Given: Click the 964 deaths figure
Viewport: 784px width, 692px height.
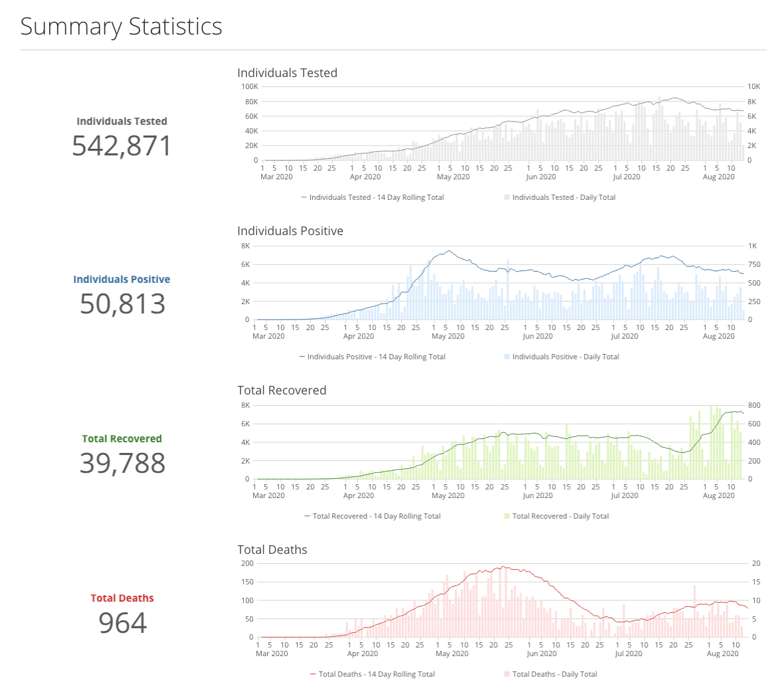Looking at the screenshot, I should (122, 623).
